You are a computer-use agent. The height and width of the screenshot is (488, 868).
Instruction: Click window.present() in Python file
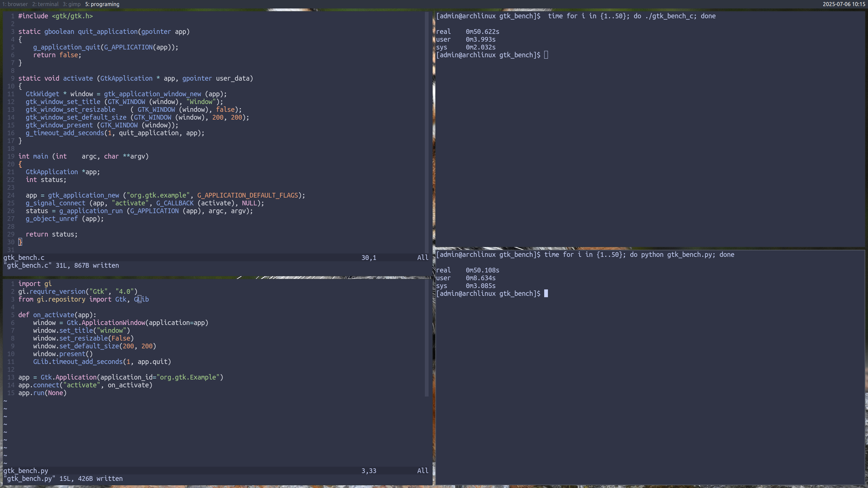tap(63, 354)
